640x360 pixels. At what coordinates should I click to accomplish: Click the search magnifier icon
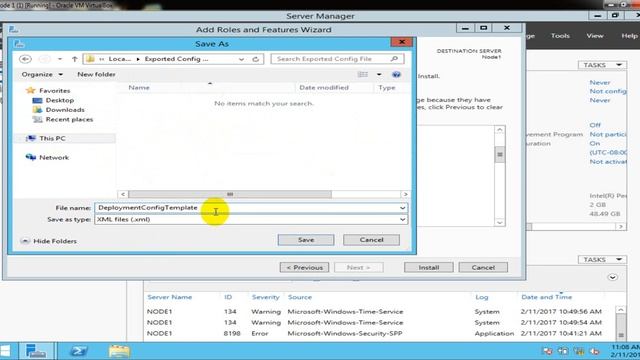(394, 59)
